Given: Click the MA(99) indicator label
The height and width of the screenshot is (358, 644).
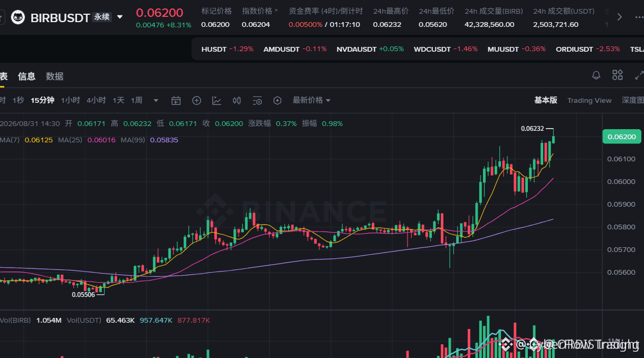Looking at the screenshot, I should coord(132,140).
